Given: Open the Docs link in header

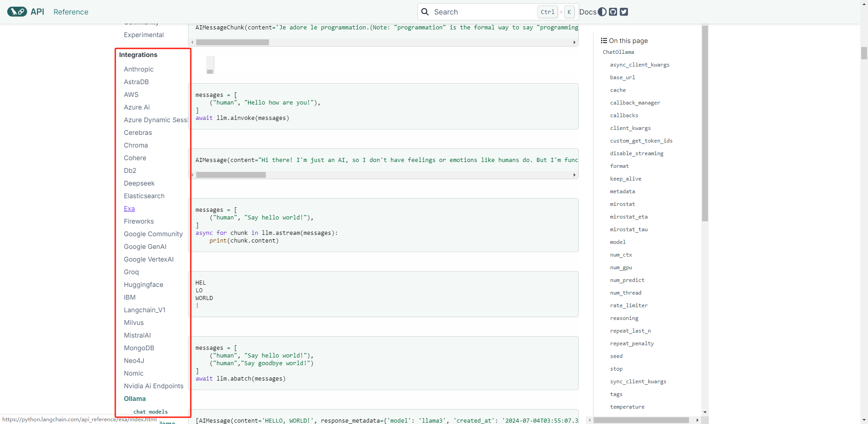Looking at the screenshot, I should [x=588, y=12].
